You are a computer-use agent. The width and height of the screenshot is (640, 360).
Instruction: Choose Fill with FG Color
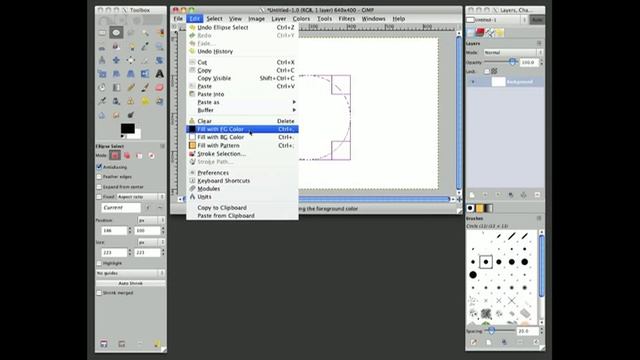242,129
